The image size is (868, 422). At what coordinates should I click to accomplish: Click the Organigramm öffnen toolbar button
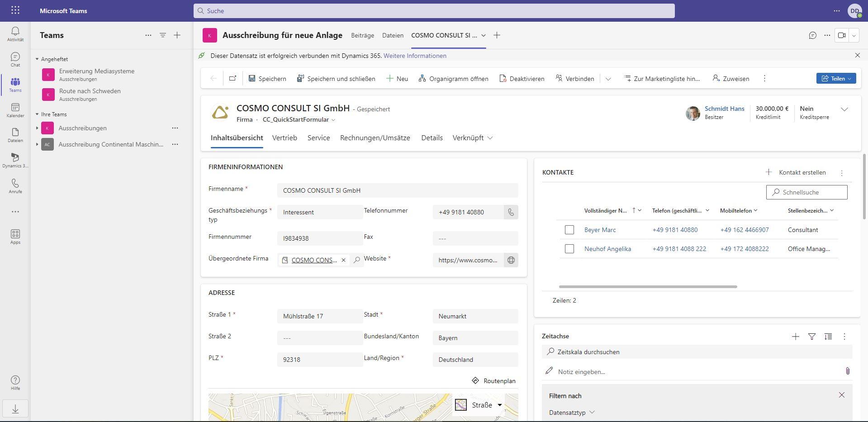[453, 79]
